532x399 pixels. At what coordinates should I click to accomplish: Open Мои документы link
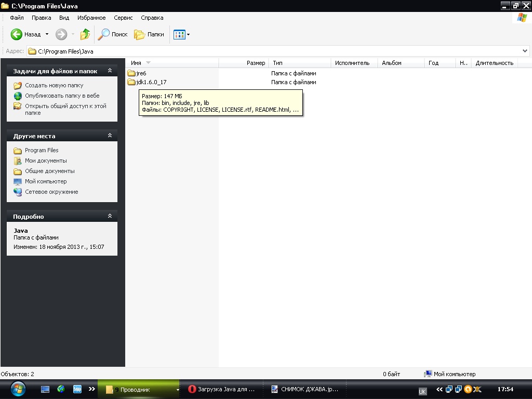(x=46, y=161)
